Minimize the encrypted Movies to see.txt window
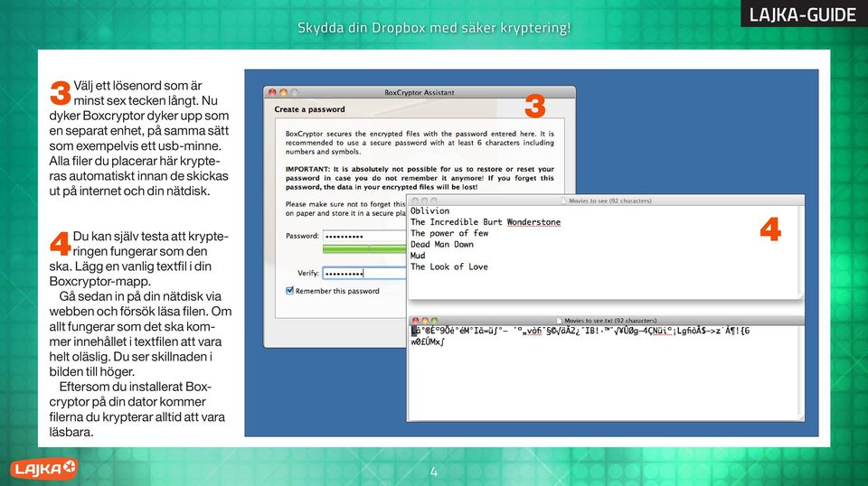Viewport: 868px width, 486px height. click(425, 320)
